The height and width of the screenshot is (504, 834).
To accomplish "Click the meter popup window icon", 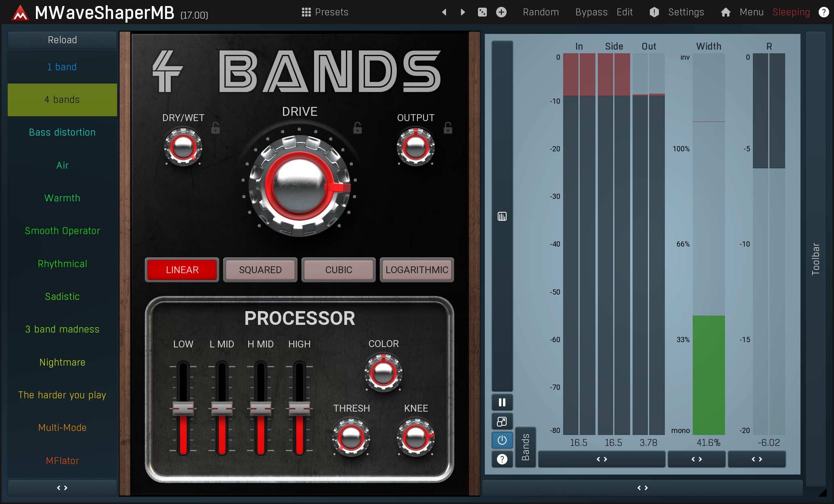I will [502, 422].
